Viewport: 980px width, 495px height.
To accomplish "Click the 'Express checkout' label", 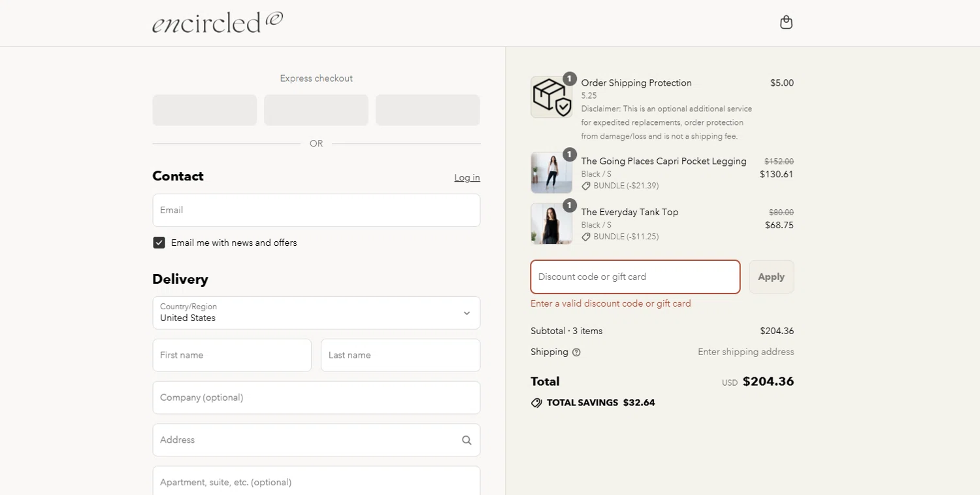I will (316, 78).
